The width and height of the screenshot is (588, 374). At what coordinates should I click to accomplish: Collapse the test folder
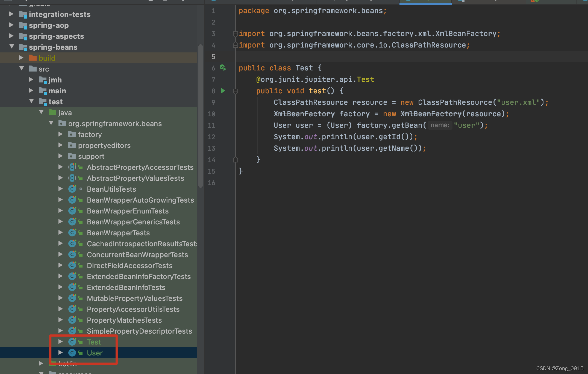[x=31, y=101]
